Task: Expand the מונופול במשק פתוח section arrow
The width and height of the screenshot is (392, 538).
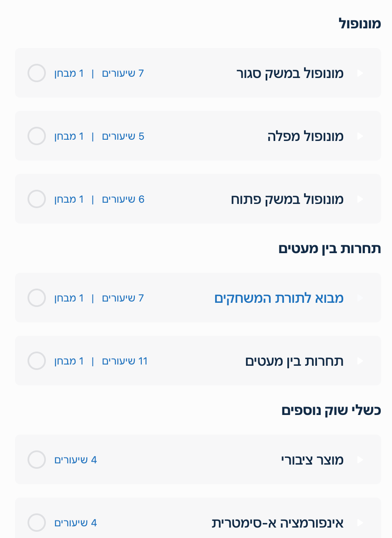Action: point(360,199)
